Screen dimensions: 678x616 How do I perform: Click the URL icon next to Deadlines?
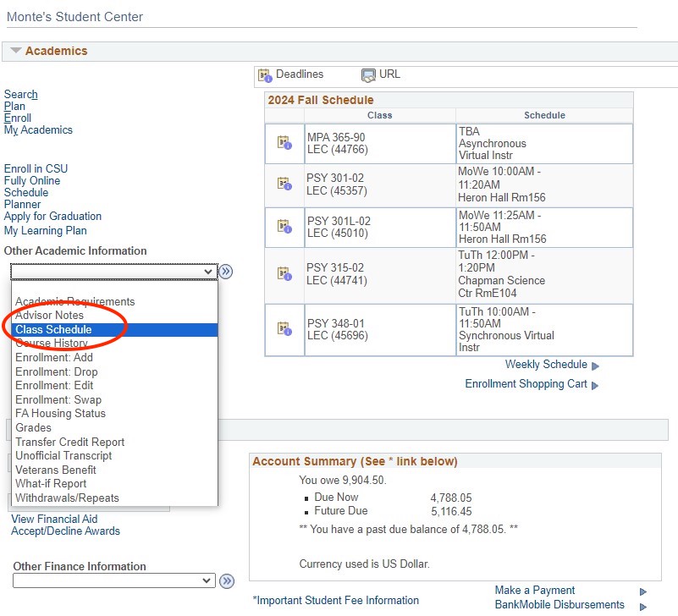pyautogui.click(x=367, y=74)
